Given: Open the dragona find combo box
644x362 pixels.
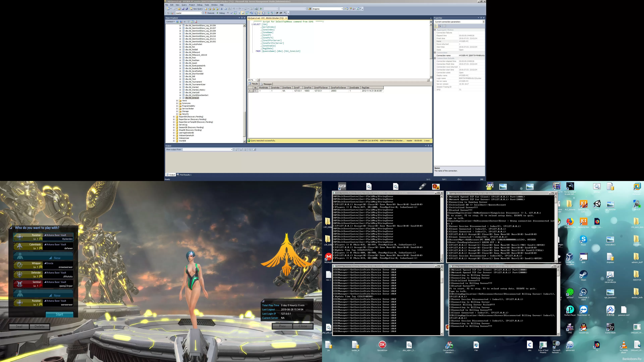Looking at the screenshot, I should click(327, 9).
